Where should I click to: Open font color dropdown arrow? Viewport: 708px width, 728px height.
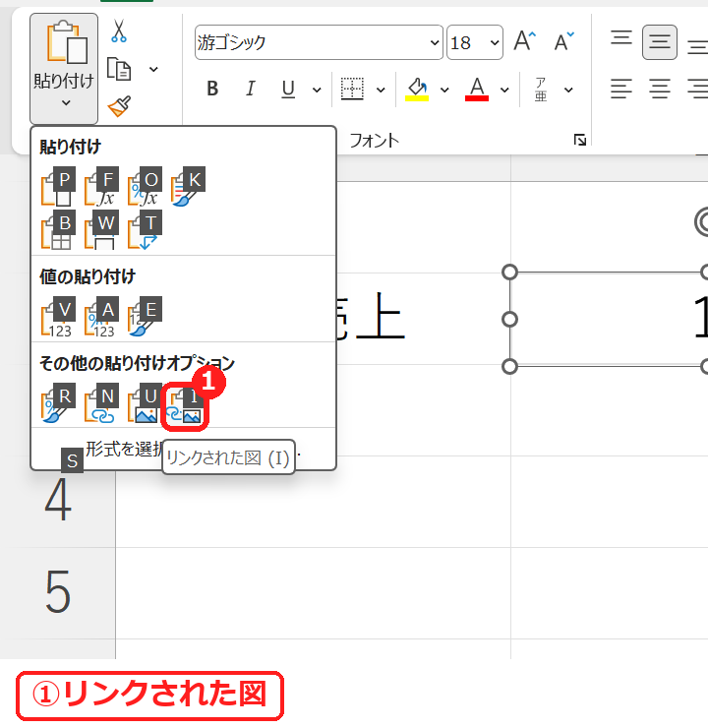(x=504, y=90)
